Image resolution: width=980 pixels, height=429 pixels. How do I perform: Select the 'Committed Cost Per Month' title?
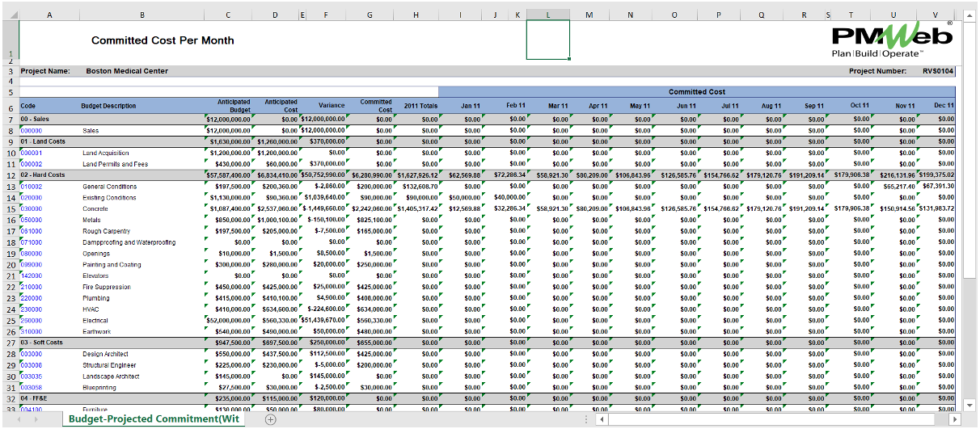pos(163,40)
